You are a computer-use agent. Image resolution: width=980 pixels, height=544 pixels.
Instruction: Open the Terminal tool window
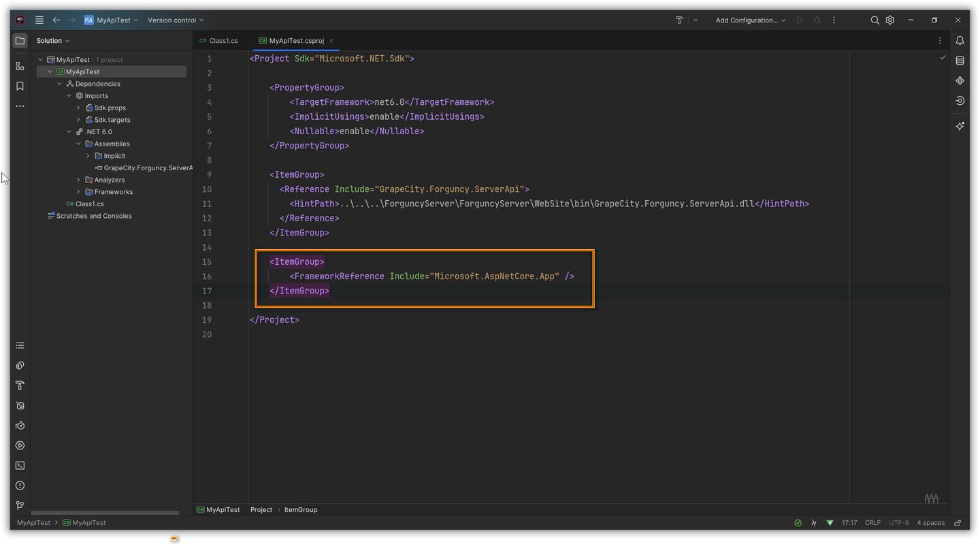20,466
